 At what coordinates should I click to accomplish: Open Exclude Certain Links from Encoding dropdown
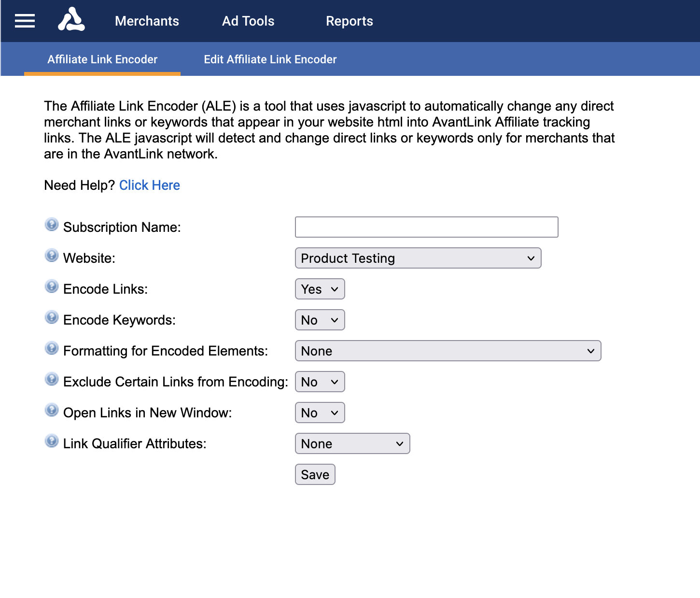320,382
